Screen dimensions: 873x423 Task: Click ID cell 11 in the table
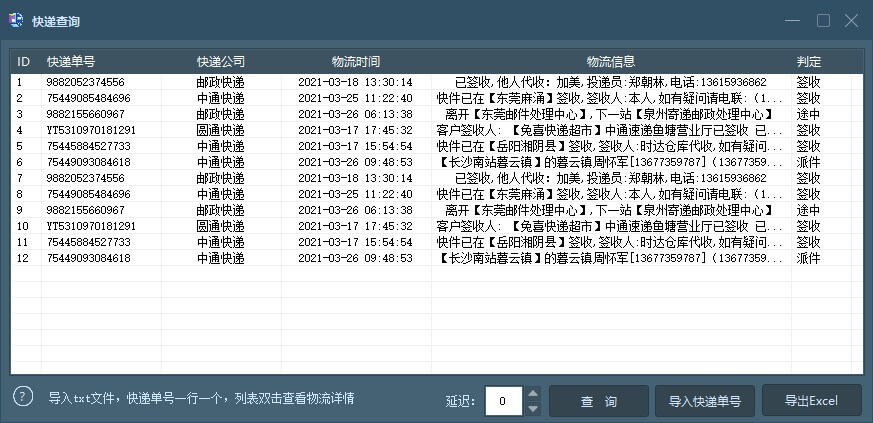coord(22,243)
